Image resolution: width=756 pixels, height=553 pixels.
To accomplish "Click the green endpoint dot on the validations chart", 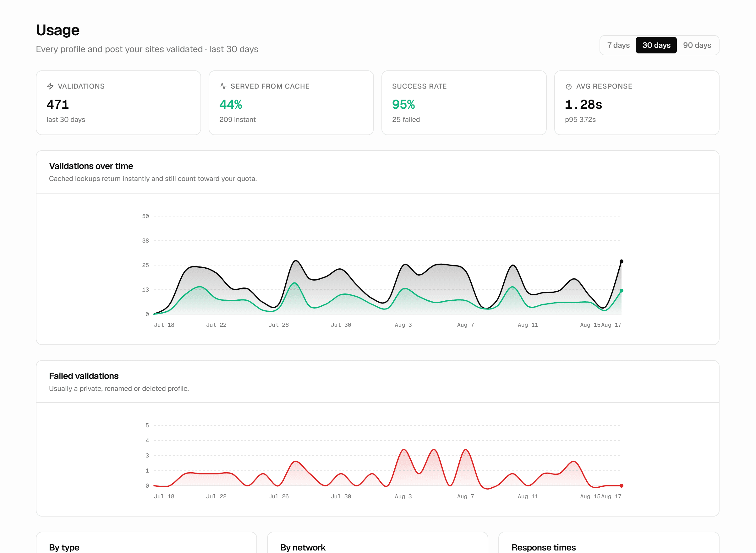I will (621, 291).
